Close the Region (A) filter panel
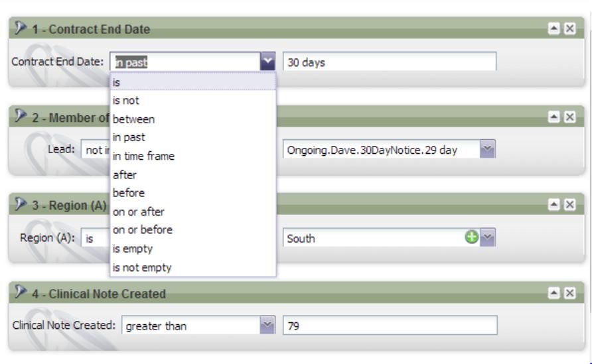 567,204
